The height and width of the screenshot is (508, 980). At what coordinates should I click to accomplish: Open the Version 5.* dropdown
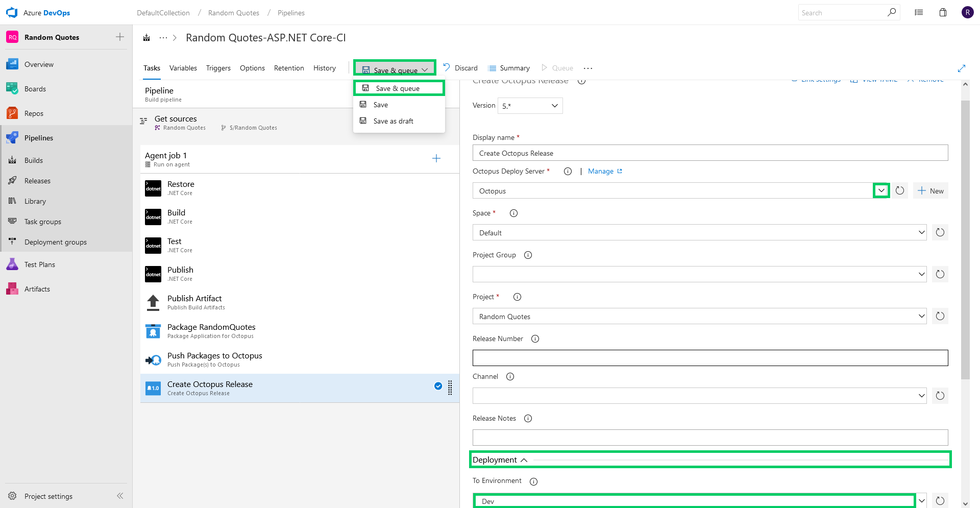pyautogui.click(x=530, y=106)
